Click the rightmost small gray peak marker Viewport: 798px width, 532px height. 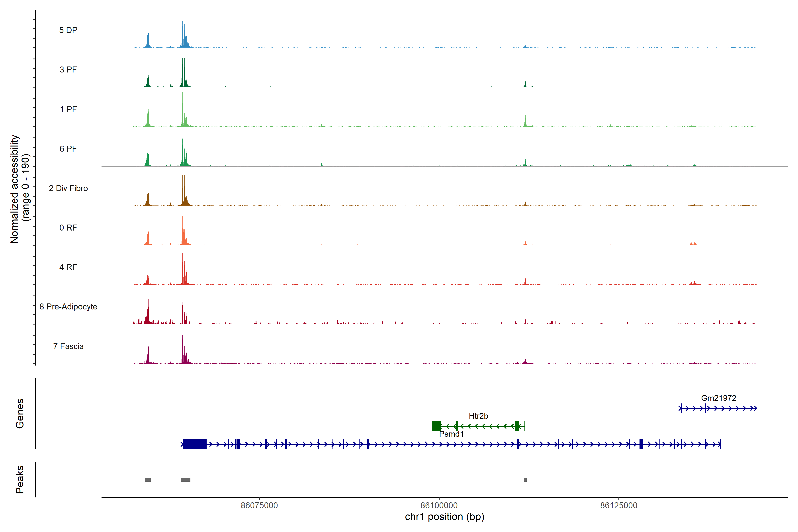coord(525,480)
